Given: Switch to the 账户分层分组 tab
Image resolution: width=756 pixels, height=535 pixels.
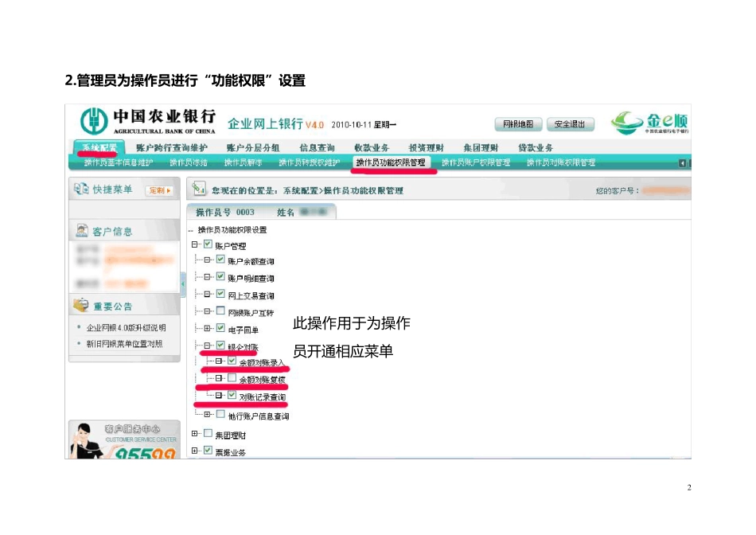Looking at the screenshot, I should point(253,147).
